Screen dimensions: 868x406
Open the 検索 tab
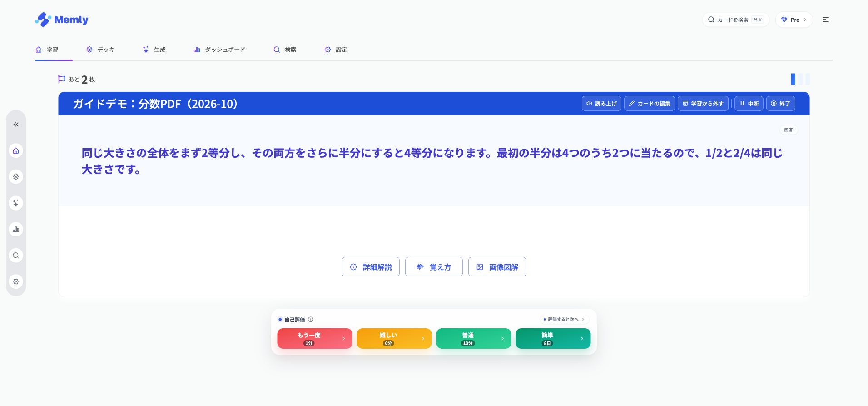[285, 50]
